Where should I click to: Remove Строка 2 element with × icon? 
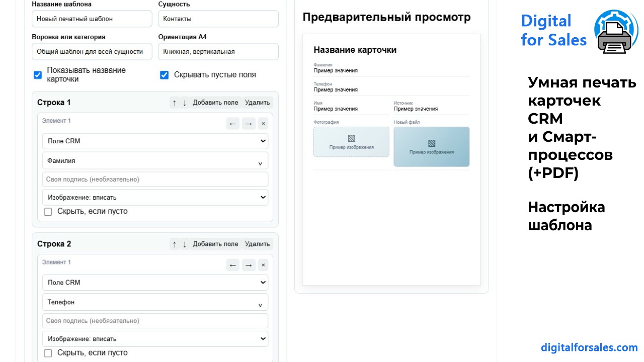click(263, 264)
